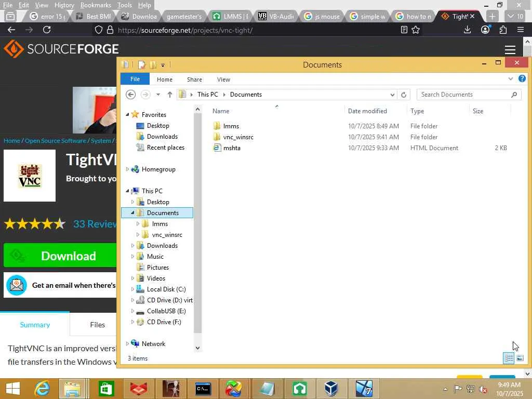Image resolution: width=532 pixels, height=399 pixels.
Task: Click the volume icon in system tray
Action: click(x=483, y=389)
